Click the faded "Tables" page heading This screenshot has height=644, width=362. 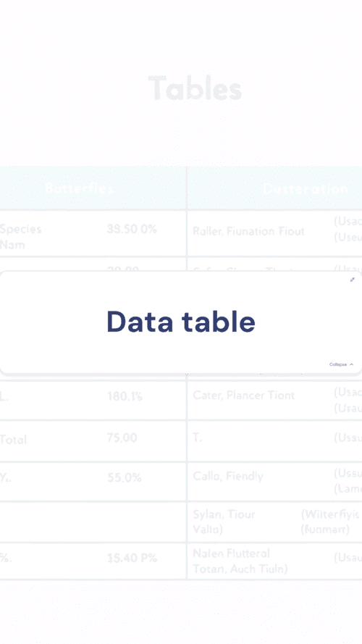point(195,88)
